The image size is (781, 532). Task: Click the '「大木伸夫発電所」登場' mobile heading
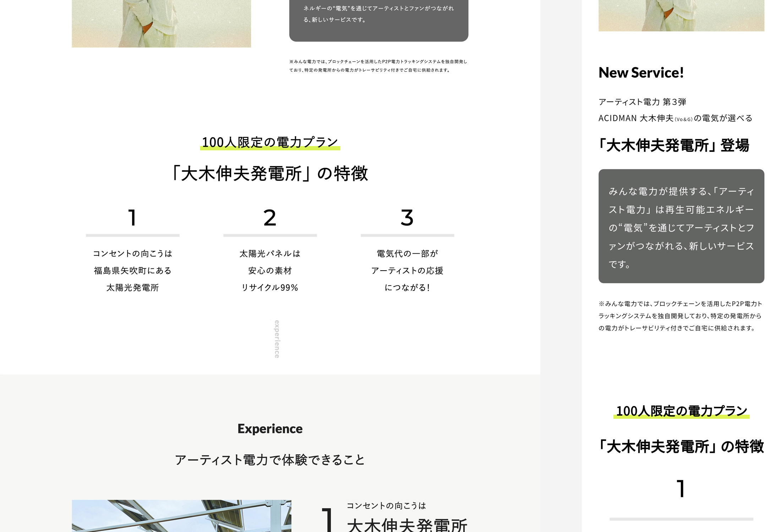(673, 145)
